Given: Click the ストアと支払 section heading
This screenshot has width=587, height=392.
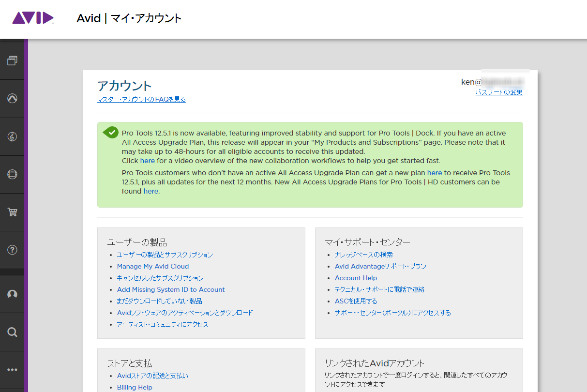Looking at the screenshot, I should click(130, 363).
